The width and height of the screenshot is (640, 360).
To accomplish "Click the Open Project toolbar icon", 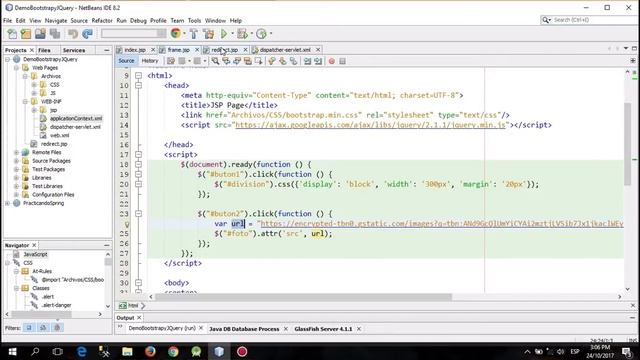I will tap(40, 34).
